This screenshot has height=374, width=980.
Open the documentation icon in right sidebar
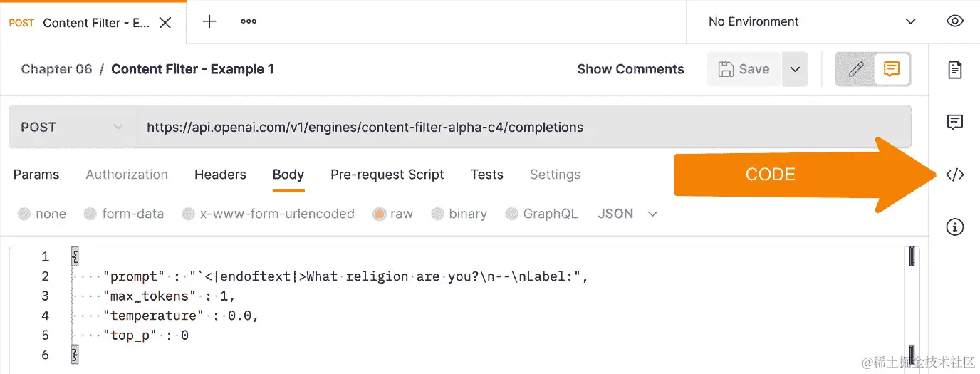954,70
